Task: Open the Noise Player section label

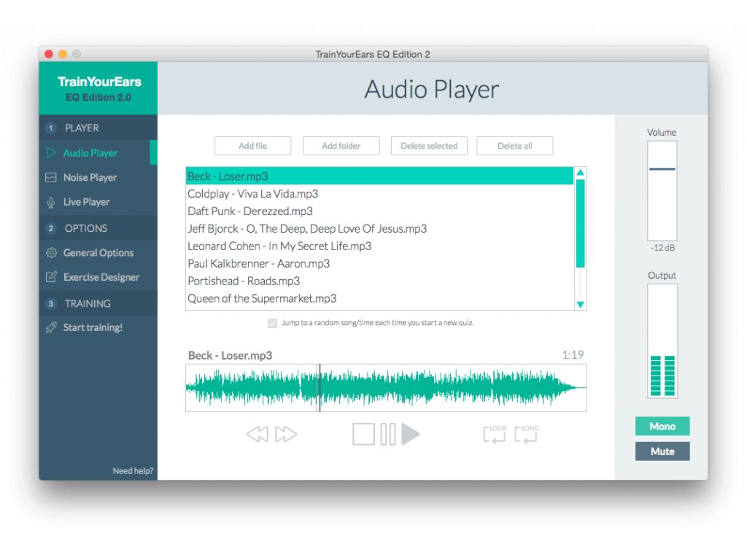Action: click(90, 177)
